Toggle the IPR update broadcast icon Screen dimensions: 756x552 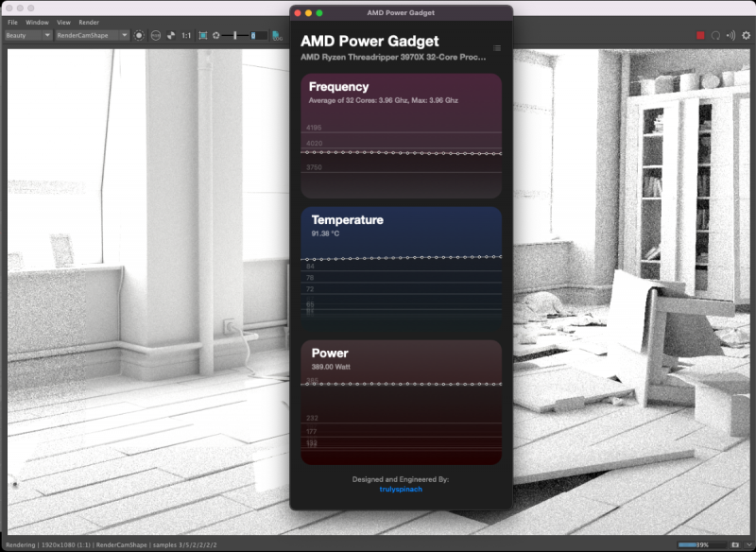(x=730, y=35)
